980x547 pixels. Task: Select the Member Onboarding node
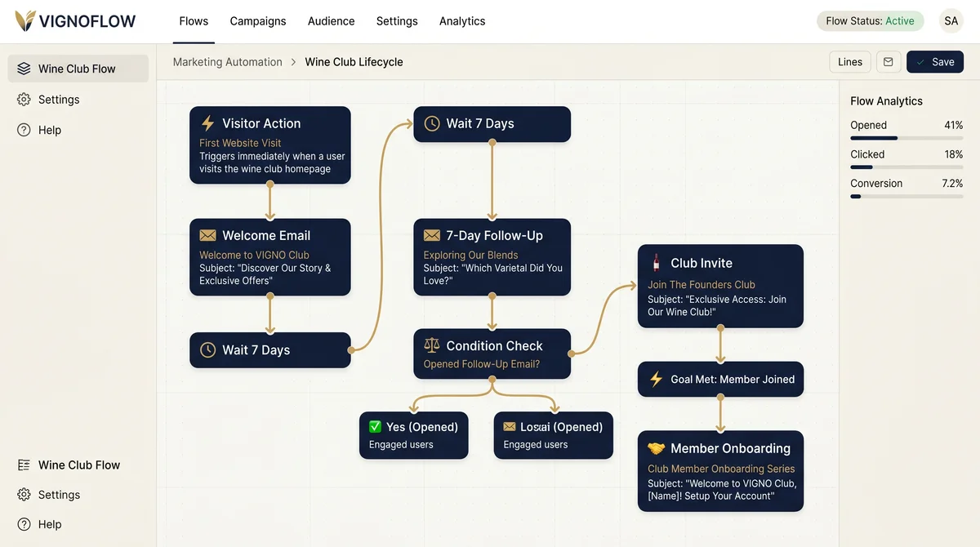click(x=720, y=472)
